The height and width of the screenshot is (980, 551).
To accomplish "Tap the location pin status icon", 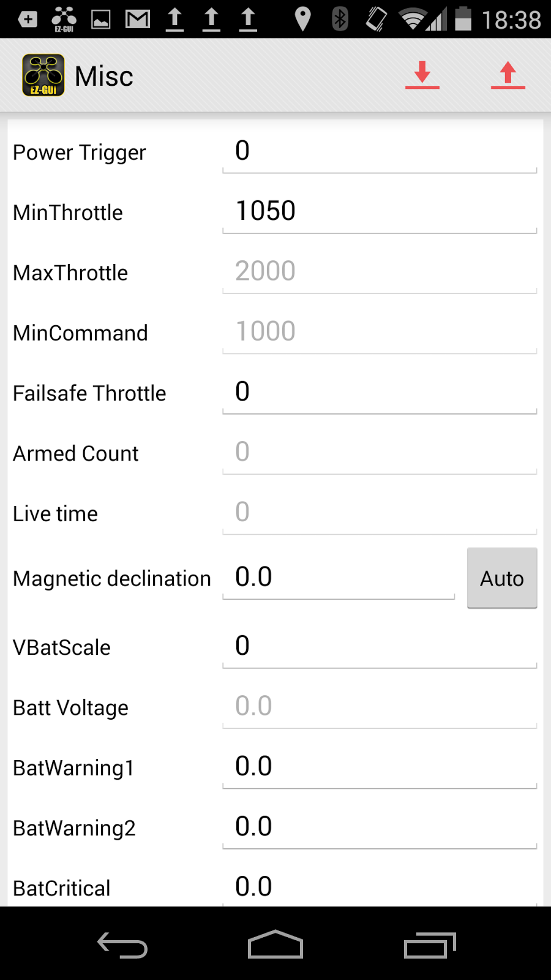I will 302,19.
